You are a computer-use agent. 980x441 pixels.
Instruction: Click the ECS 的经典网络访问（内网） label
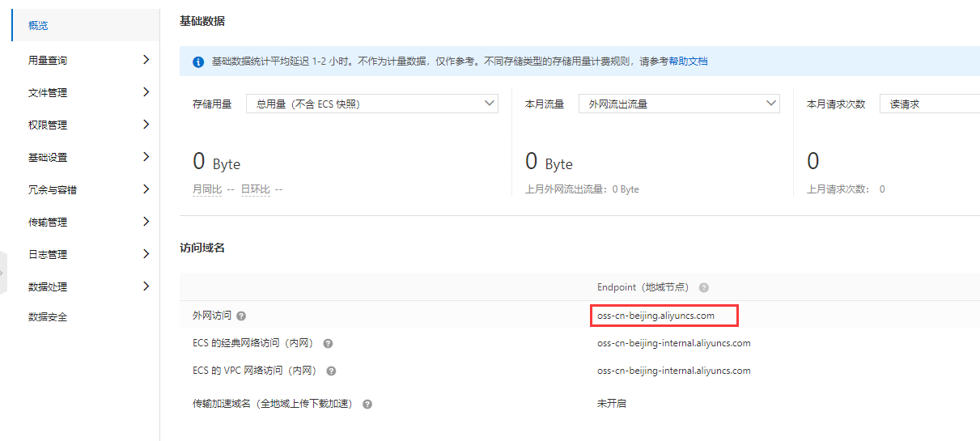click(253, 343)
